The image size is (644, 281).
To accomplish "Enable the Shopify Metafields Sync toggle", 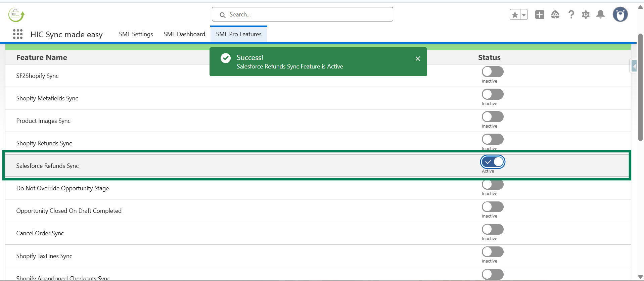I will tap(493, 94).
